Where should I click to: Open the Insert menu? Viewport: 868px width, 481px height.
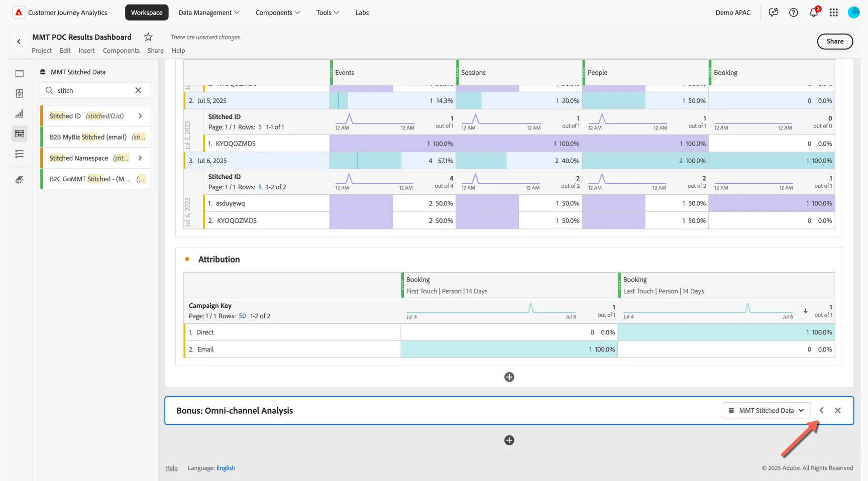(86, 50)
